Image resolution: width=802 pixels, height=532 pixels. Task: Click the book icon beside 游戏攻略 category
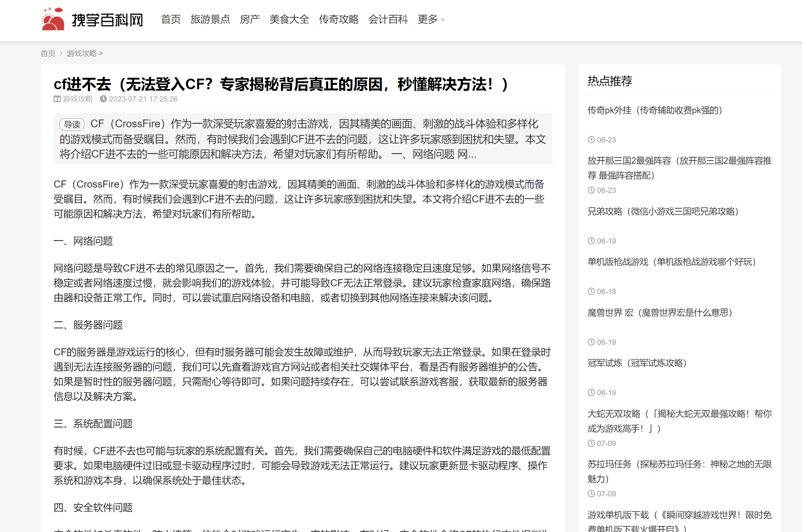pos(57,99)
